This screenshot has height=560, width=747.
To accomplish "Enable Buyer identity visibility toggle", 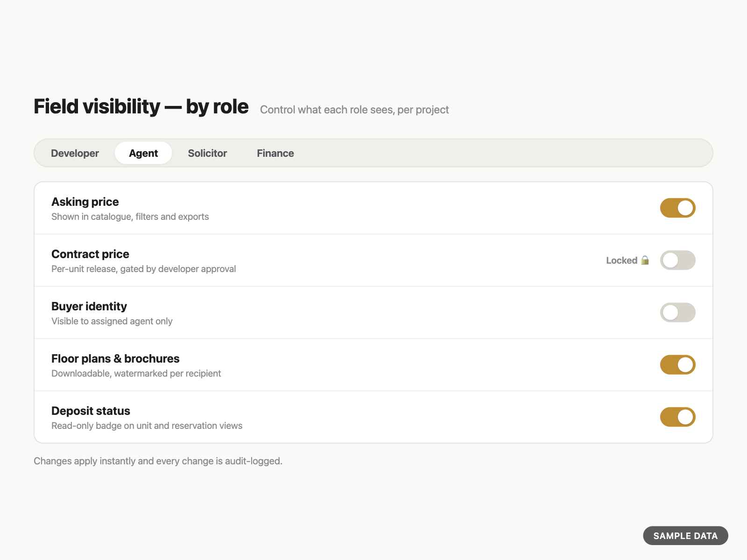I will pyautogui.click(x=677, y=313).
